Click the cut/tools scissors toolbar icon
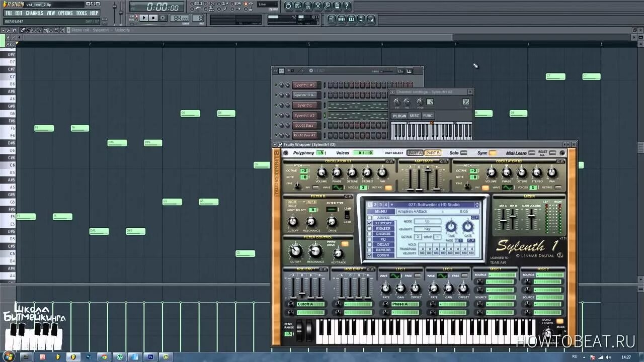 coord(317,6)
